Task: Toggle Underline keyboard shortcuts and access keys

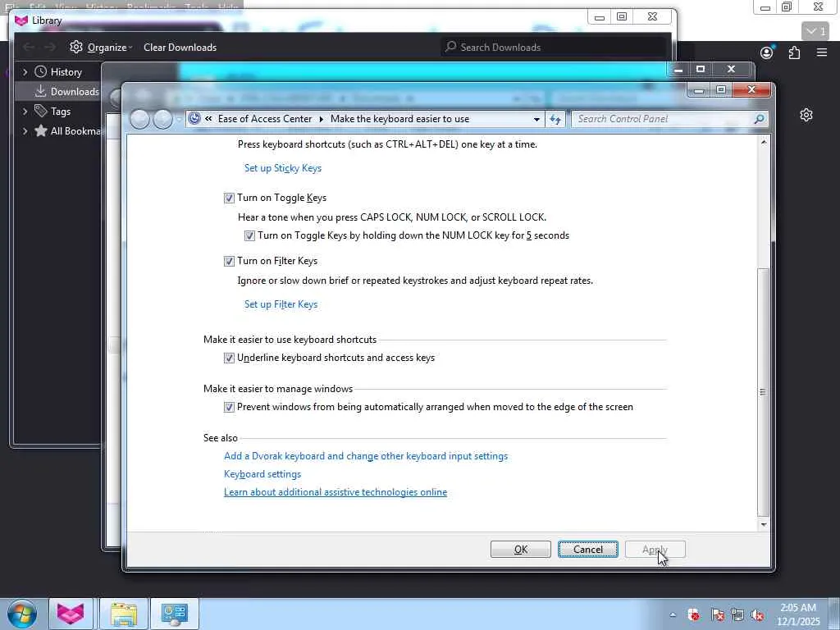Action: point(229,358)
